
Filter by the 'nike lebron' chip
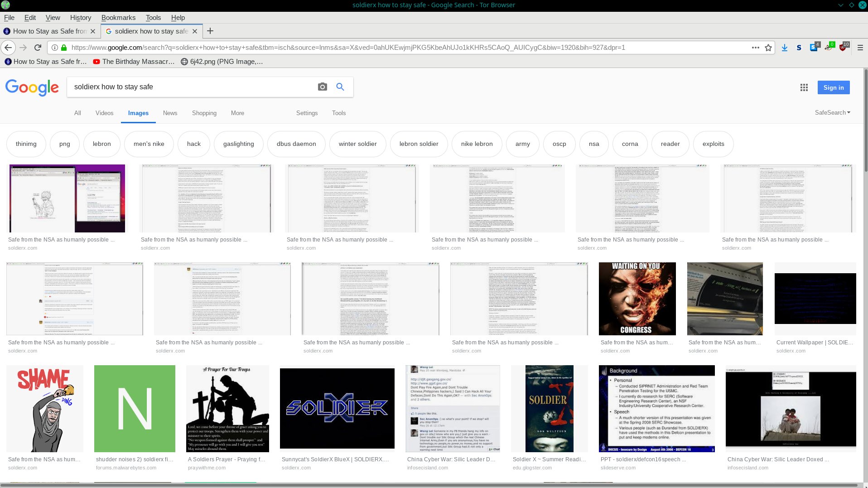coord(477,144)
